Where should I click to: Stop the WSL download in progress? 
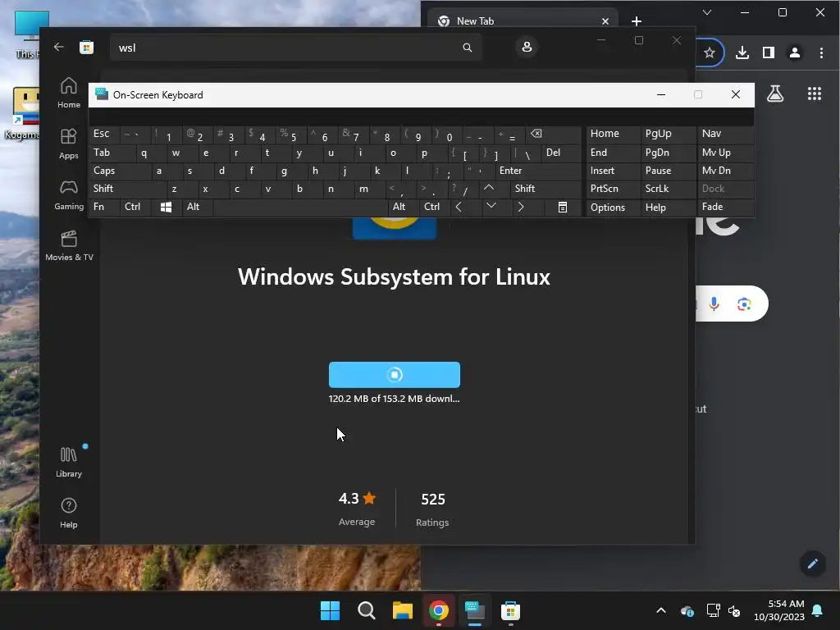[x=395, y=374]
